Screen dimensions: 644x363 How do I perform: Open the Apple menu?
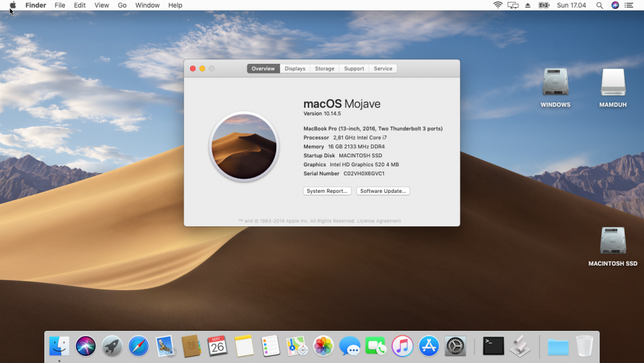coord(12,5)
